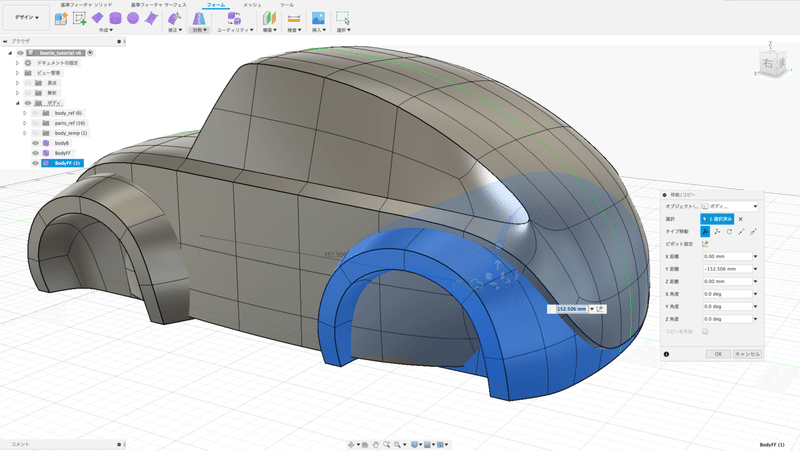Viewport: 800px width, 451px height.
Task: Click the Create Form icon in toolbar
Action: click(x=62, y=18)
